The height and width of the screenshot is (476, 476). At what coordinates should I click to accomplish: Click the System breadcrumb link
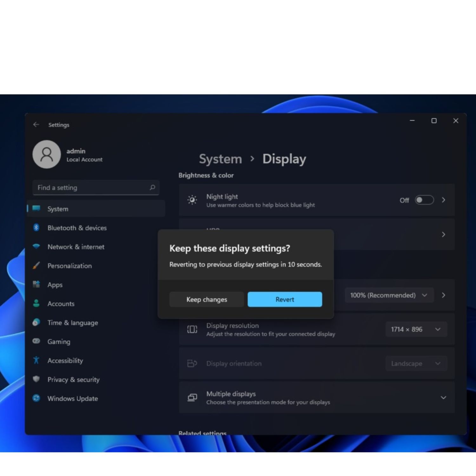[220, 159]
